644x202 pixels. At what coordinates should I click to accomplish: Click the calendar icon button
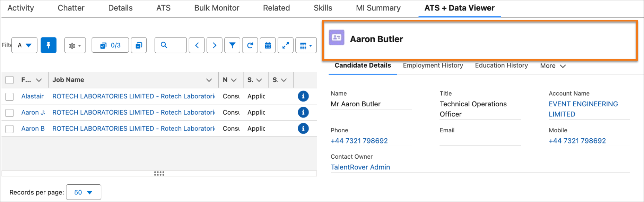click(x=268, y=45)
